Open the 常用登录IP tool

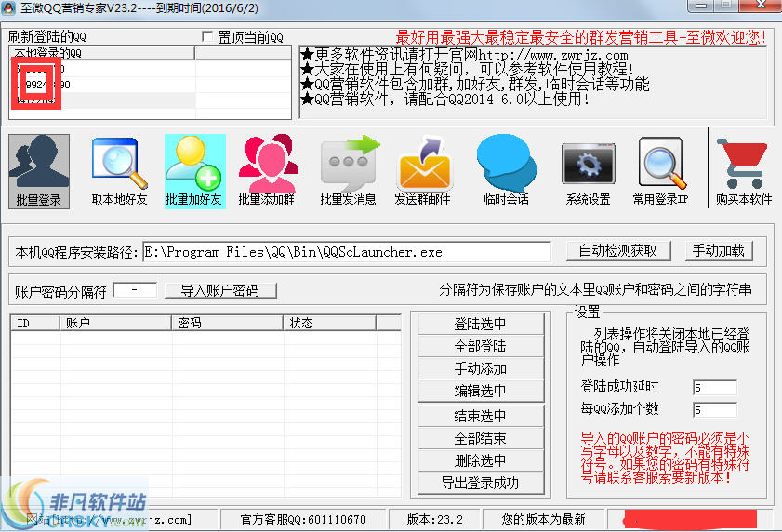660,171
